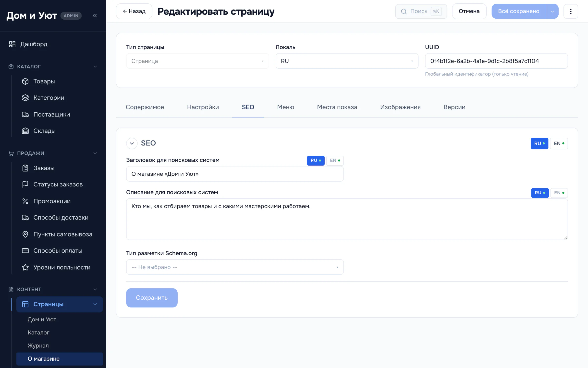Click the Пункты самовывоза pin icon
This screenshot has width=588, height=368.
[x=25, y=234]
